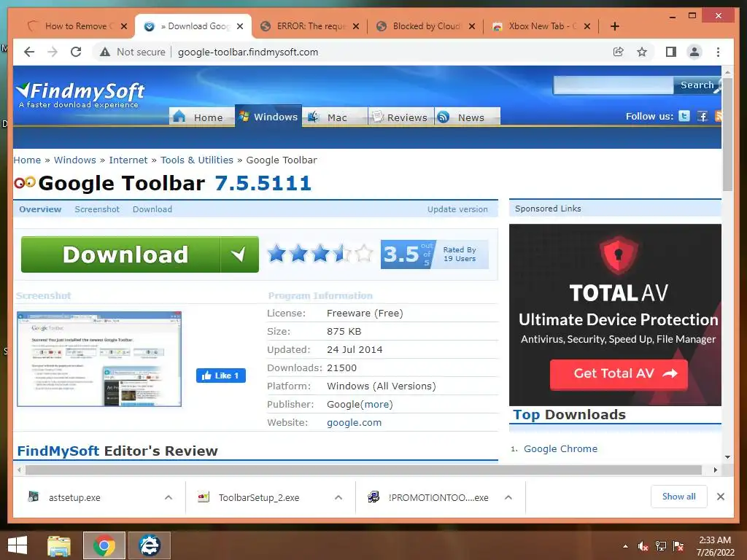Click the network tray icon
This screenshot has width=747, height=560.
[661, 546]
